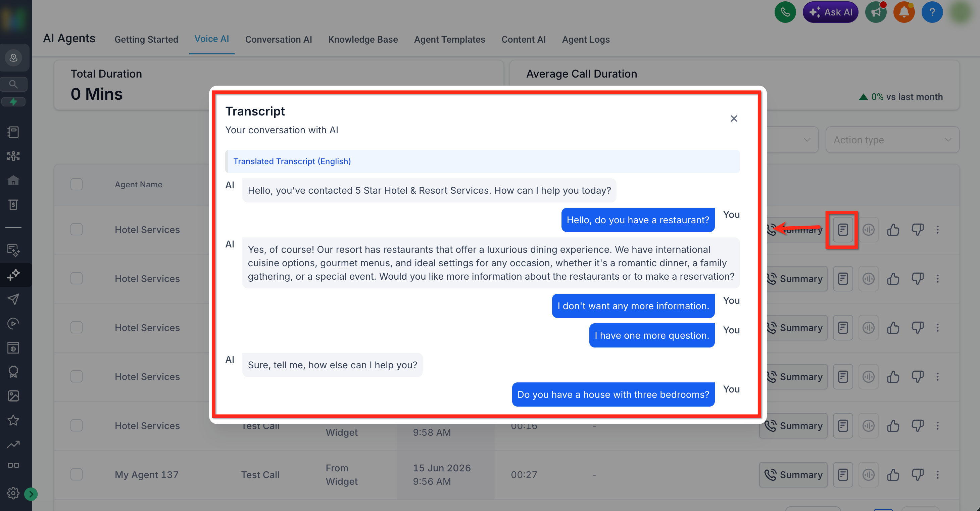The image size is (980, 511).
Task: Expand the sidebar with green arrow button
Action: (31, 494)
